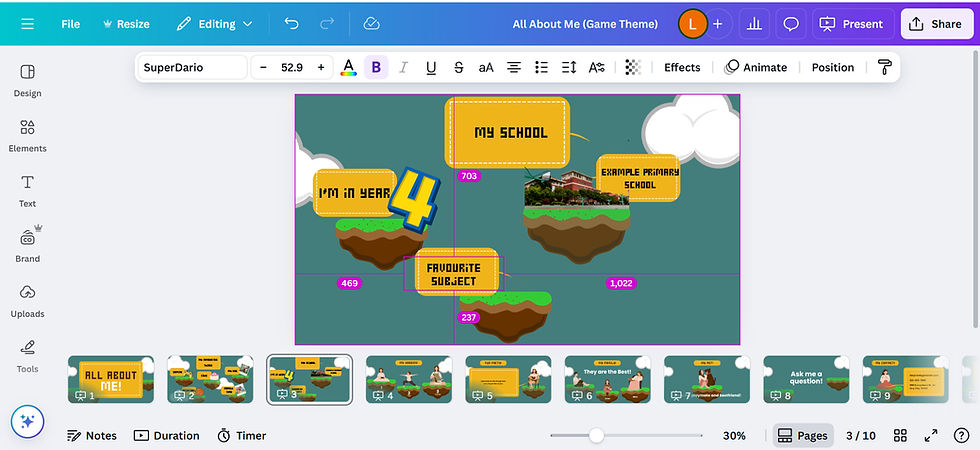
Task: Check cloud save status icon
Action: tap(372, 24)
